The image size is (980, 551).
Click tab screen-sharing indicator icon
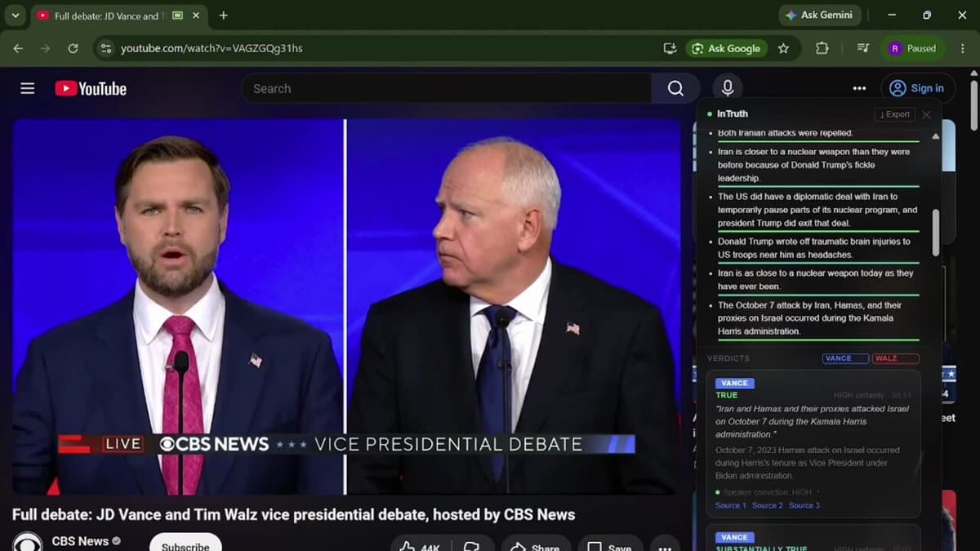177,16
